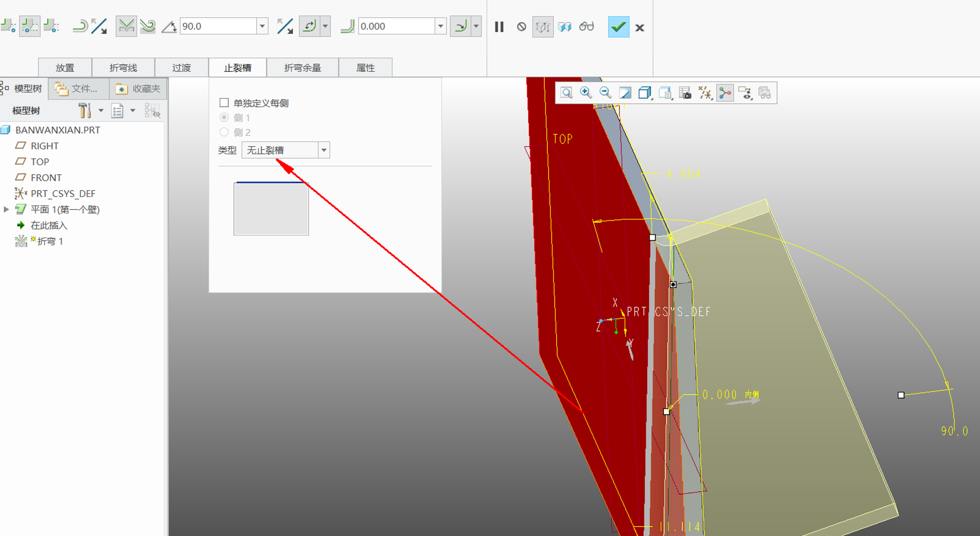The height and width of the screenshot is (536, 980).
Task: Expand 平面 1 feature node
Action: (6, 209)
